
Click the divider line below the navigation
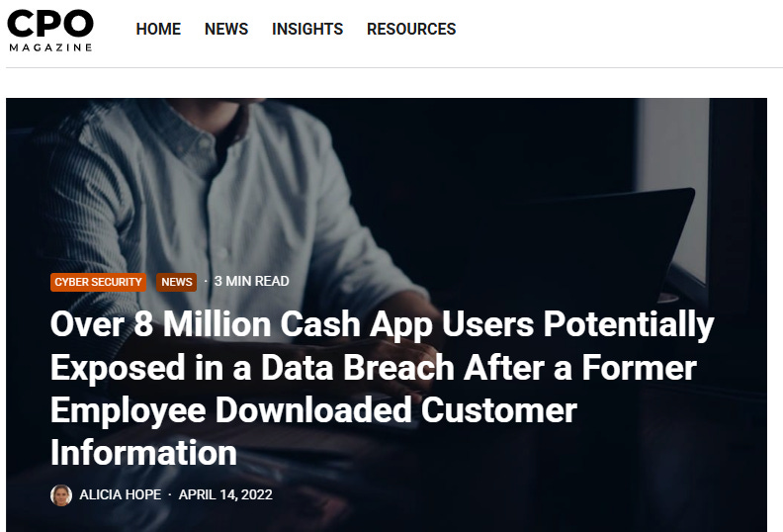(x=394, y=67)
